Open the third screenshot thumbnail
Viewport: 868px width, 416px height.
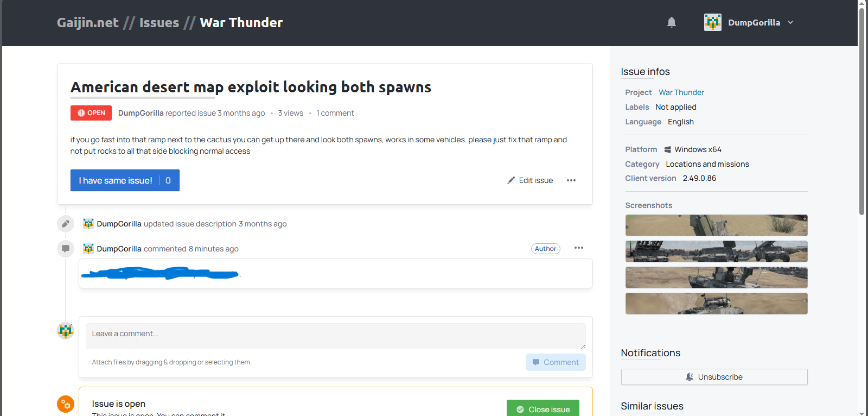(x=716, y=278)
